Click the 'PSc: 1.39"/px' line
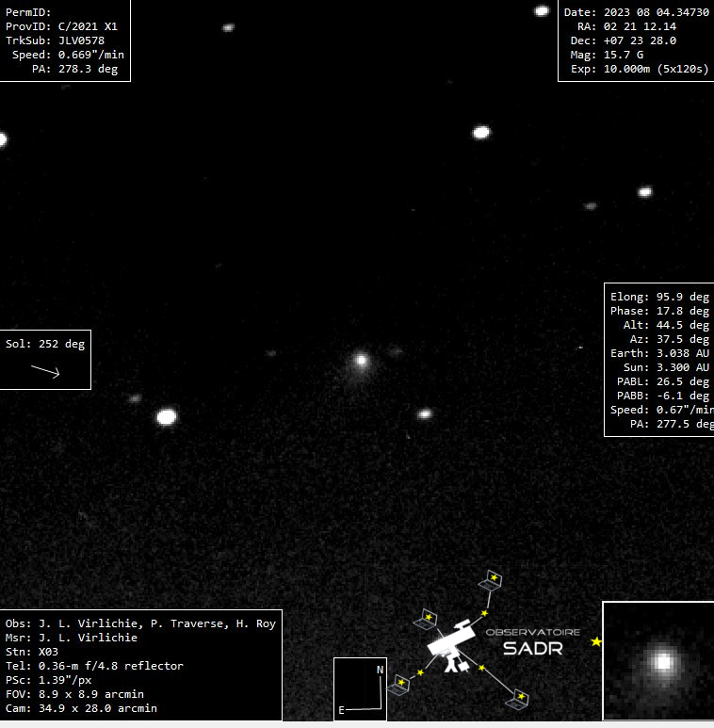 48,680
